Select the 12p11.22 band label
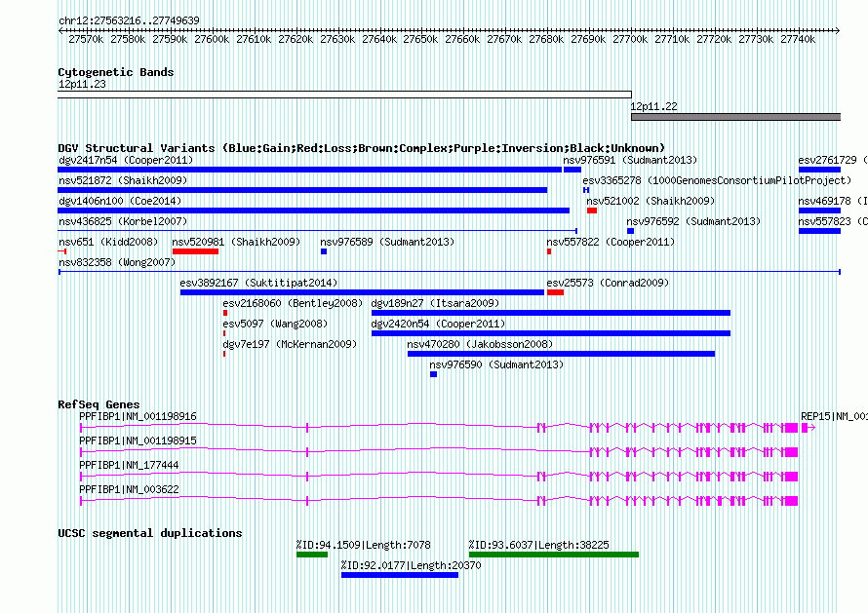Viewport: 868px width, 613px height. pos(653,106)
